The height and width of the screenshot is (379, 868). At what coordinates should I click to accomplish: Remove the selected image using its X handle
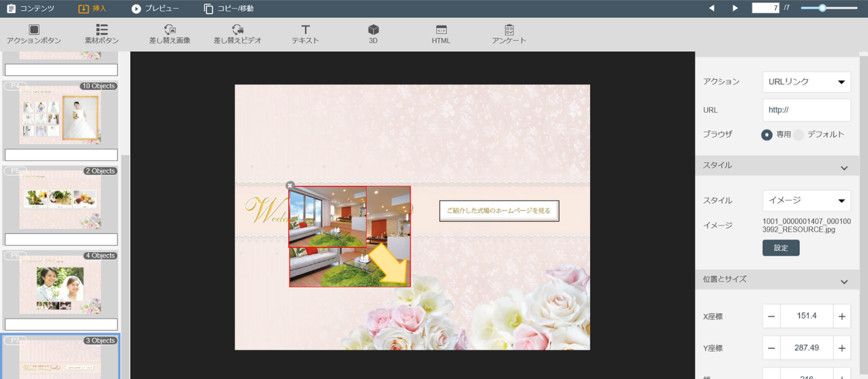(290, 185)
